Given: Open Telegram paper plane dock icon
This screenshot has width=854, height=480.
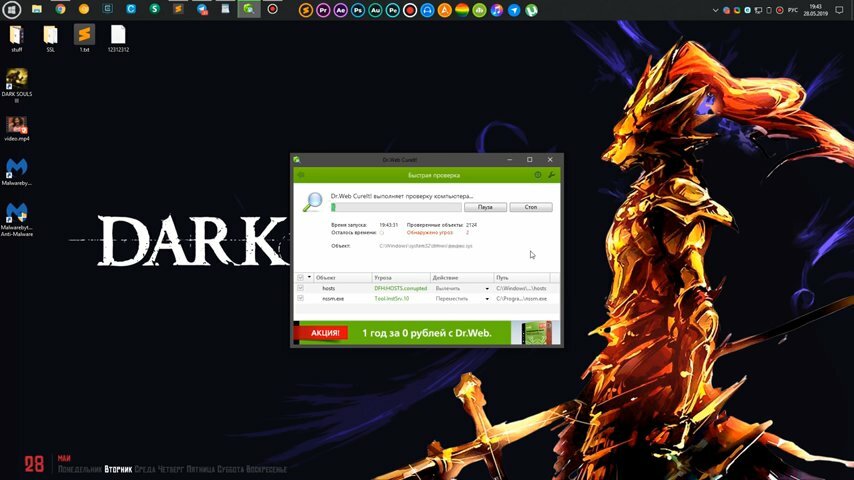Looking at the screenshot, I should coord(514,10).
